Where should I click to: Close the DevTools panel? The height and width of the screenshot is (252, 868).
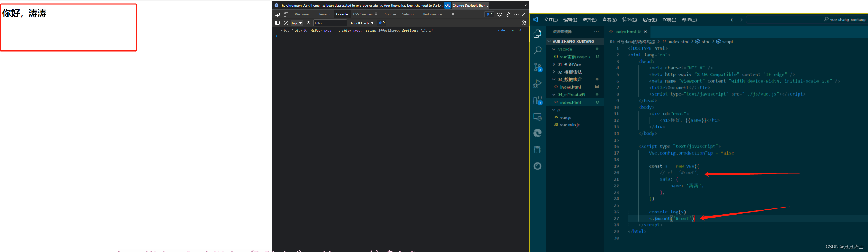coord(524,14)
